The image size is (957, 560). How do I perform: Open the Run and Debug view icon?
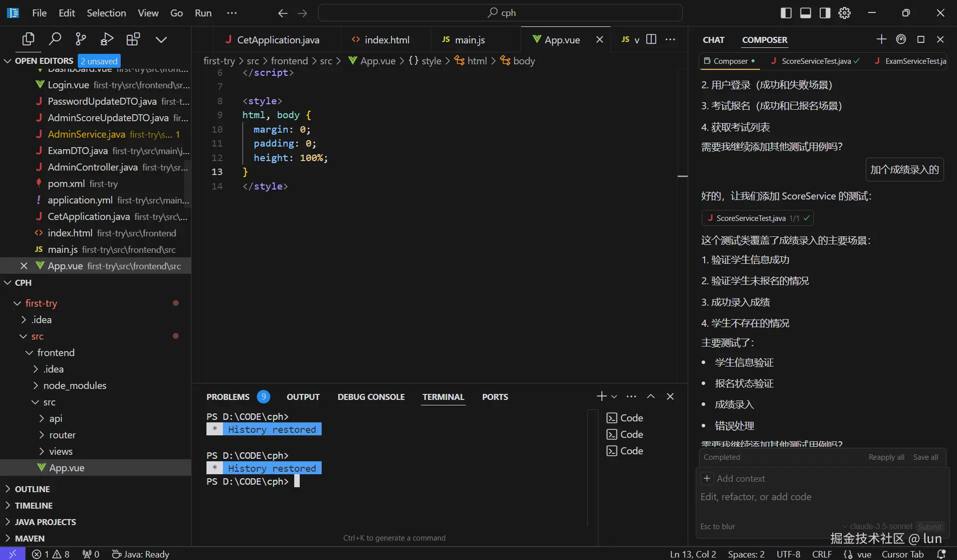coord(107,39)
